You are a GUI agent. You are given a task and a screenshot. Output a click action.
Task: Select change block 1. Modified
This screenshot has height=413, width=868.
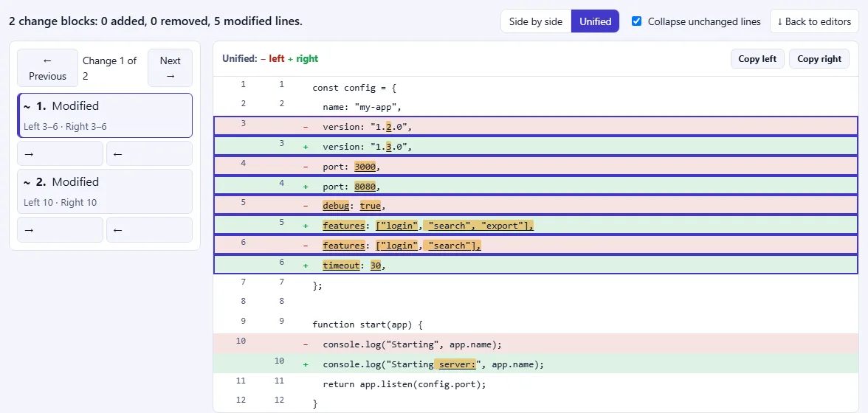click(x=105, y=115)
